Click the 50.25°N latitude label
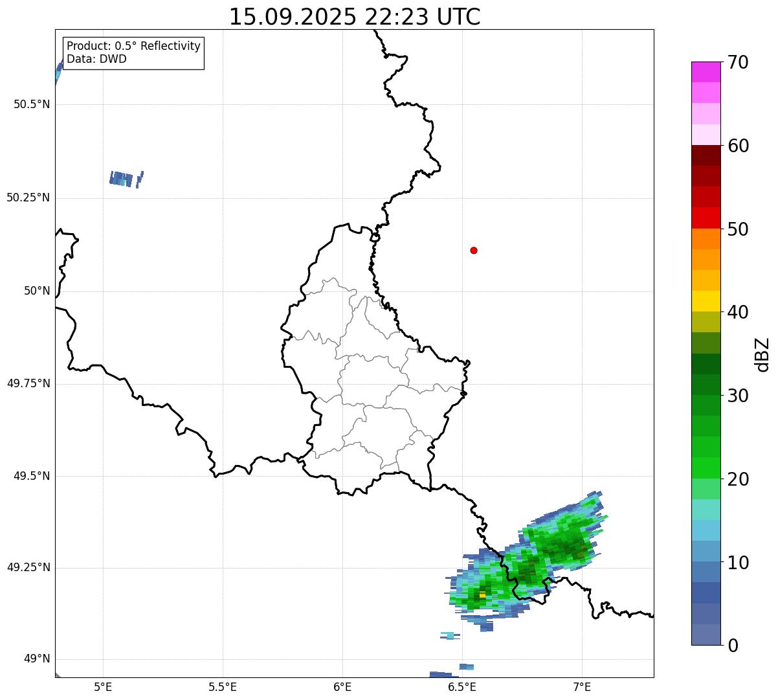 coord(28,198)
